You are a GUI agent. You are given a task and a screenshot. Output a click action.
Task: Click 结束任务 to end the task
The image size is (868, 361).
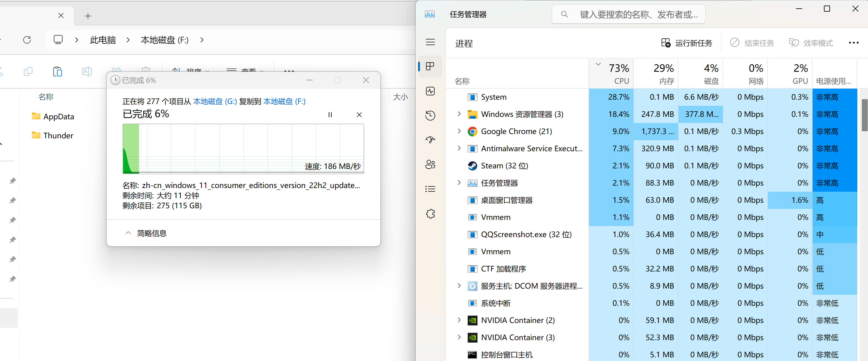(752, 43)
